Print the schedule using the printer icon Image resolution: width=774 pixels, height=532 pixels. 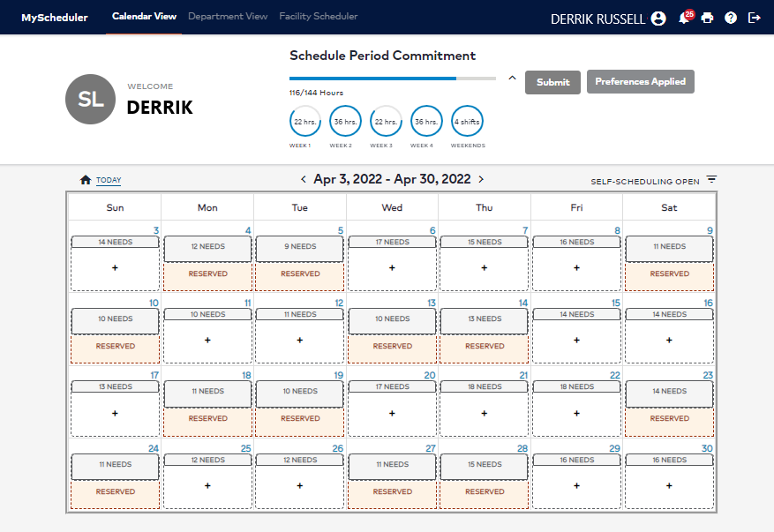pyautogui.click(x=708, y=18)
